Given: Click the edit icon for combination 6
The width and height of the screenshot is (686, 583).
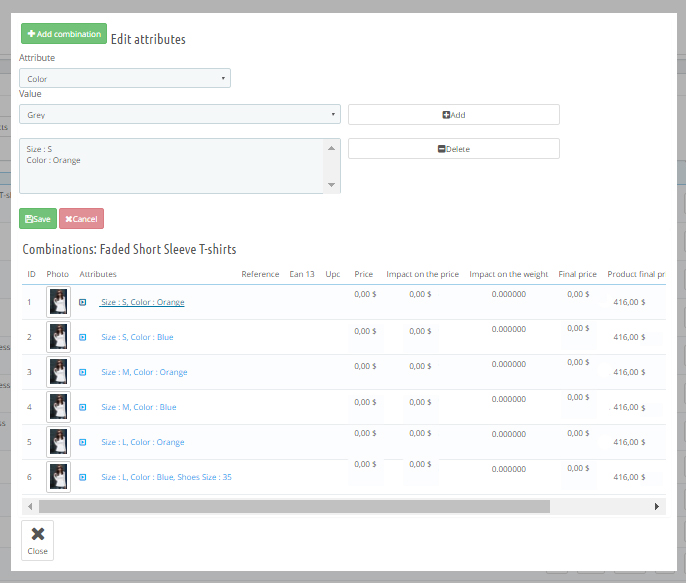Looking at the screenshot, I should [83, 477].
